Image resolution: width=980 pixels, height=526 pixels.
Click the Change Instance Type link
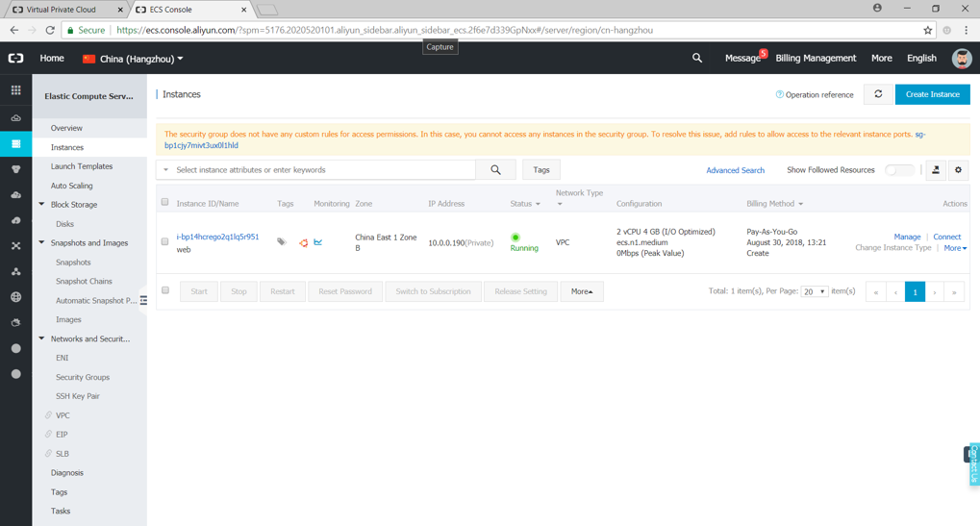point(893,248)
